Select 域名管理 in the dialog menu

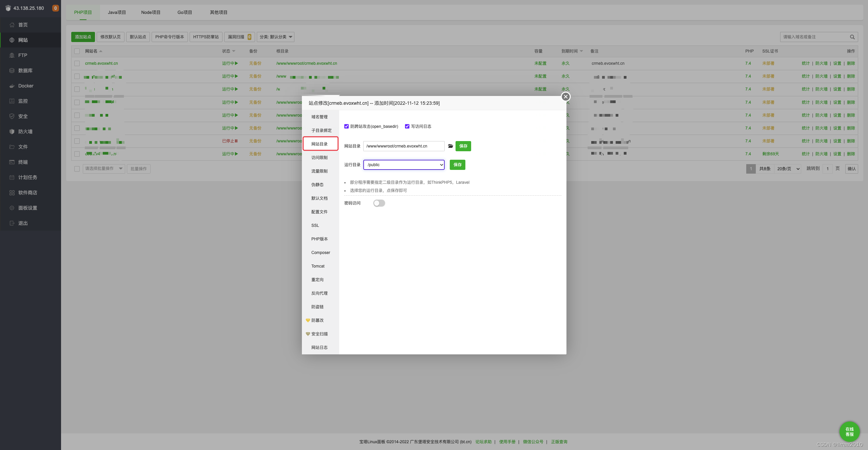(x=320, y=117)
